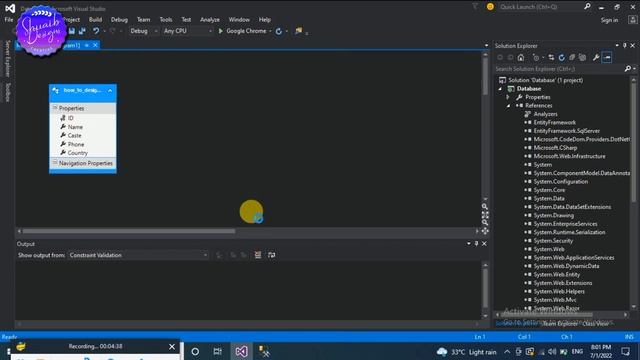The width and height of the screenshot is (640, 360).
Task: Open the Constraint Validation output source dropdown
Action: click(138, 255)
